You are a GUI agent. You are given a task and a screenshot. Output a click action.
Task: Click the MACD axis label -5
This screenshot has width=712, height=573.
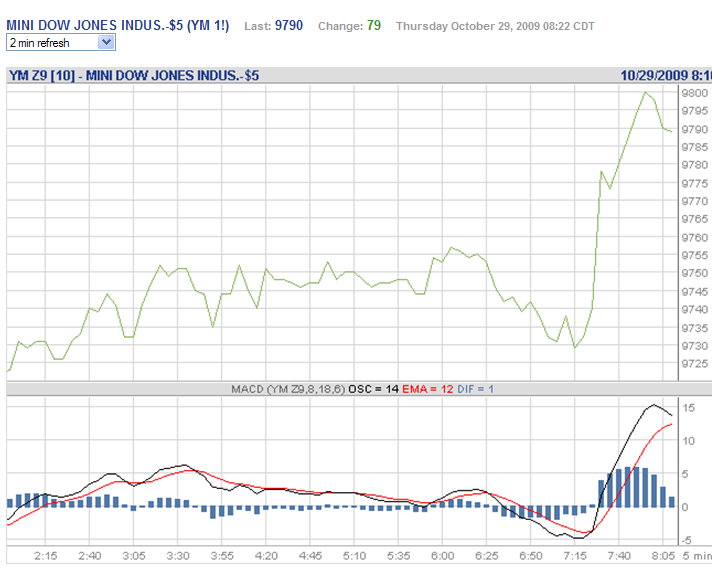(686, 540)
